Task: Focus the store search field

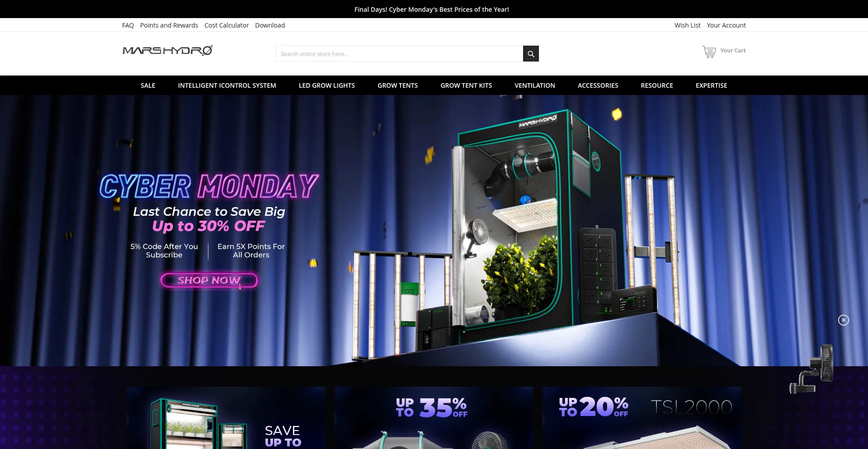Action: 400,54
